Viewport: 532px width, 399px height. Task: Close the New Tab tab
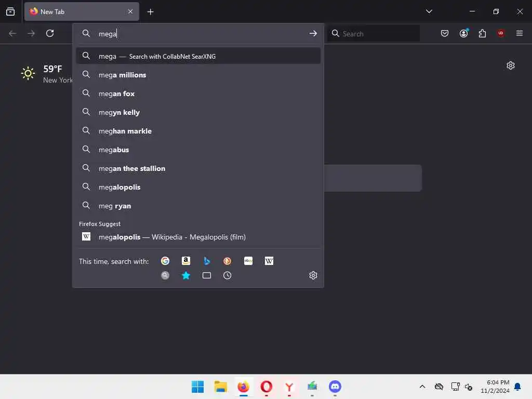tap(130, 11)
